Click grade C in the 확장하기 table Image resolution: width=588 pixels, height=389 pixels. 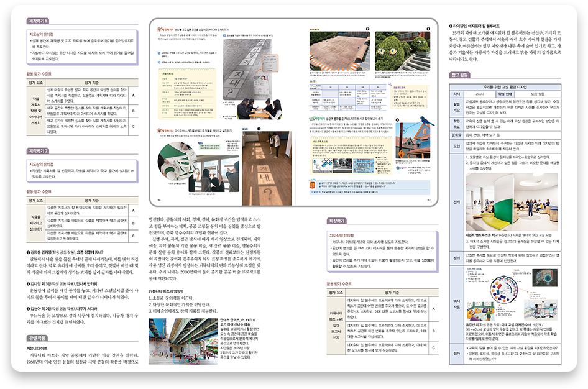(x=433, y=348)
